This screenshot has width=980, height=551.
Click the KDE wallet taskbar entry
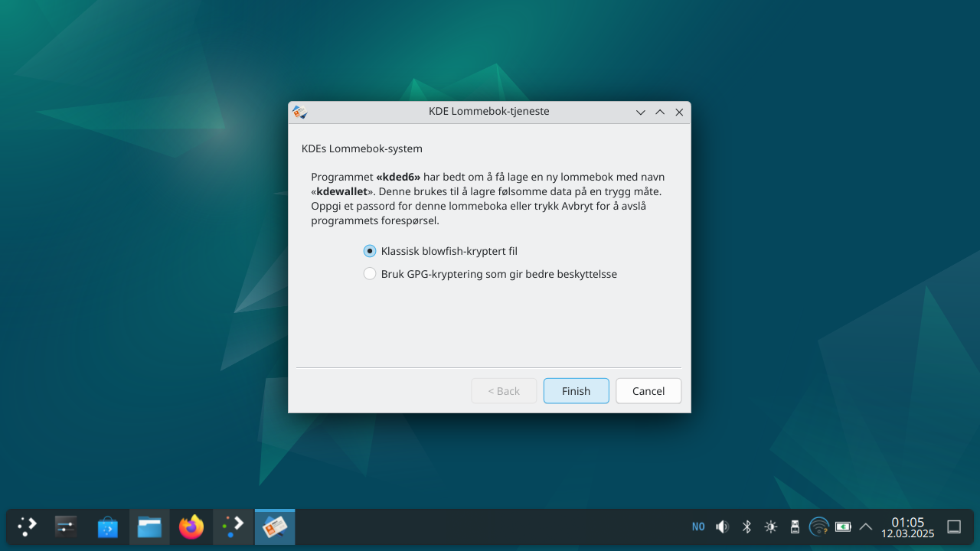pos(275,527)
